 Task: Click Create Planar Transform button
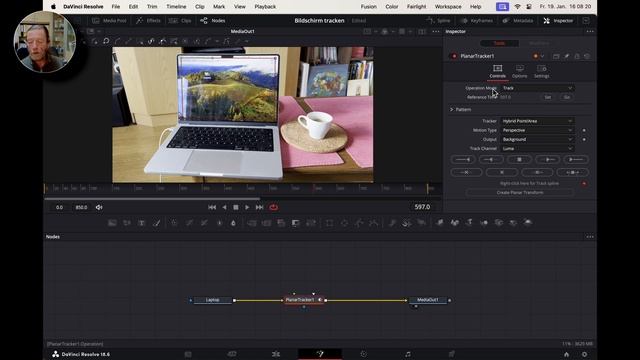(520, 193)
